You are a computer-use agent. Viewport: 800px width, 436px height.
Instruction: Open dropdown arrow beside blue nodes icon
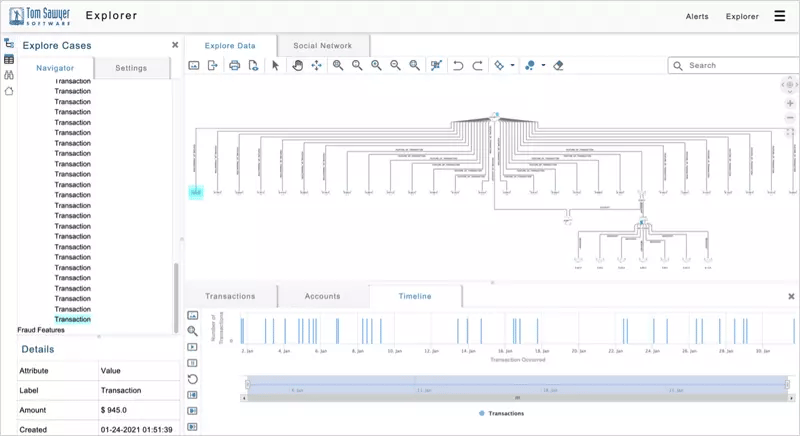tap(543, 65)
